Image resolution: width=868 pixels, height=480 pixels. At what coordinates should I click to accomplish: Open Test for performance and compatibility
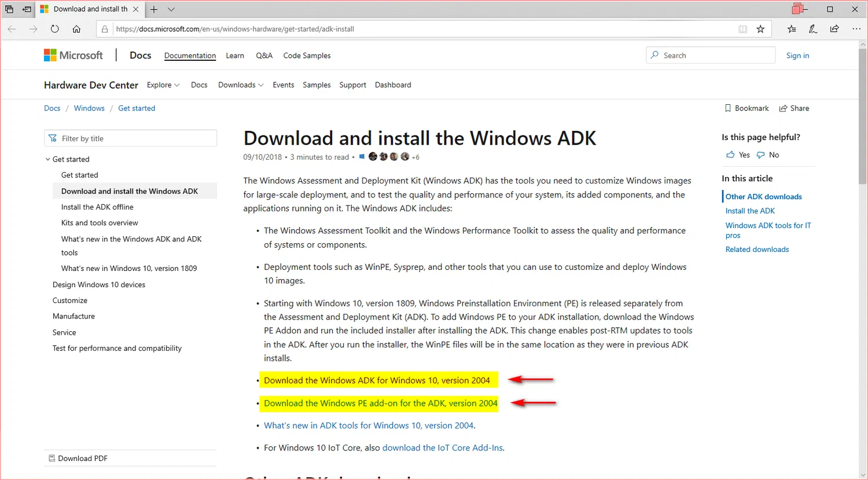(x=117, y=348)
